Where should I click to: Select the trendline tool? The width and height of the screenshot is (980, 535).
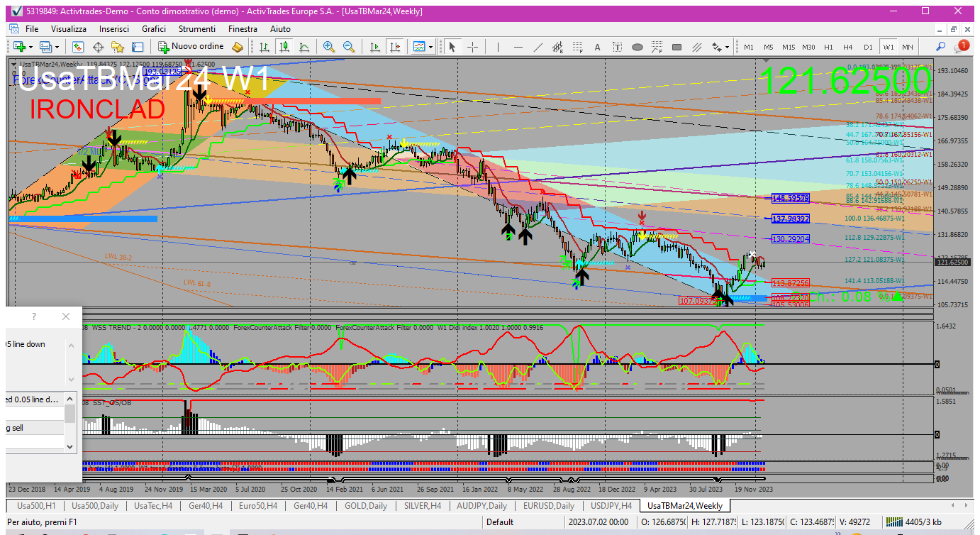(x=538, y=47)
